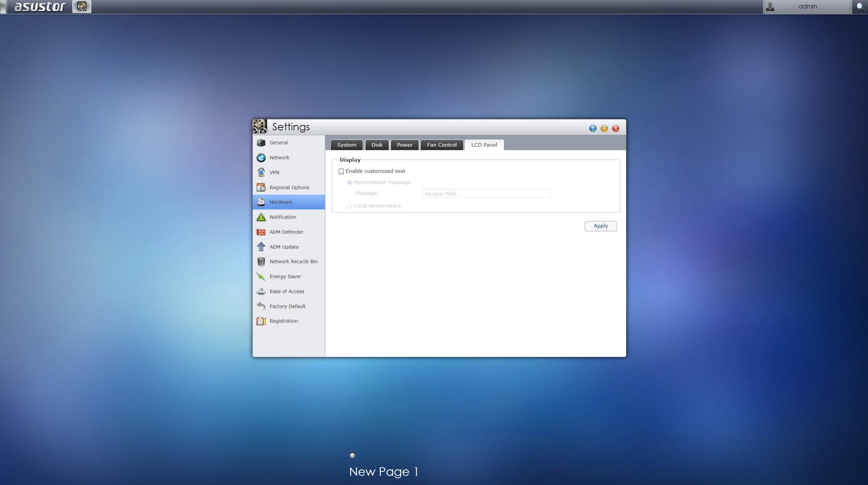Select Personalized message radio button

point(349,183)
